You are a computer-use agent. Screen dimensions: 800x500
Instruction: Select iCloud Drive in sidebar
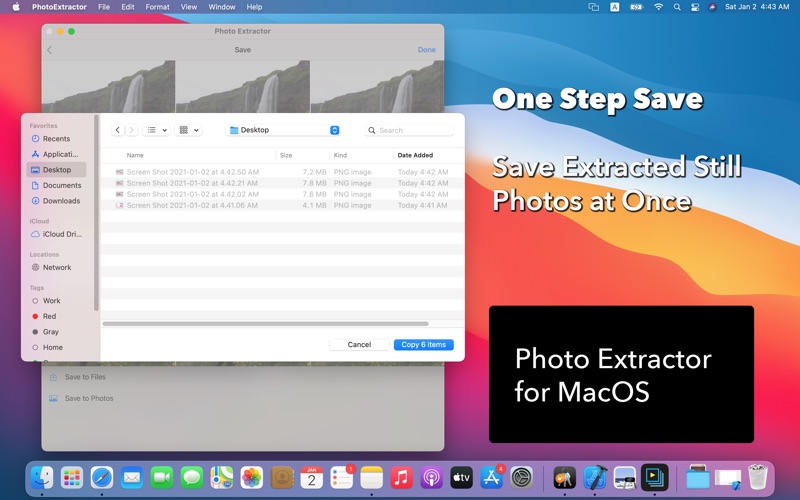coord(56,234)
